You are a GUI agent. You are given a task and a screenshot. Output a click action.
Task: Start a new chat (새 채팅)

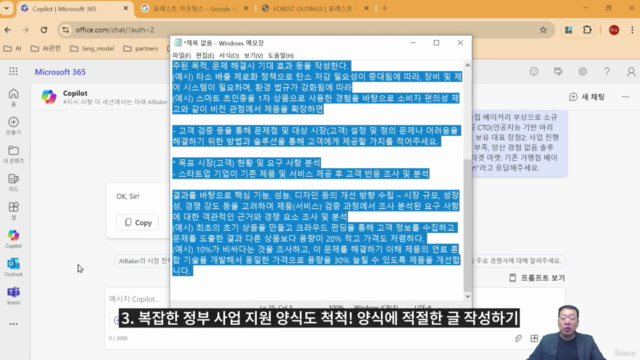[587, 97]
